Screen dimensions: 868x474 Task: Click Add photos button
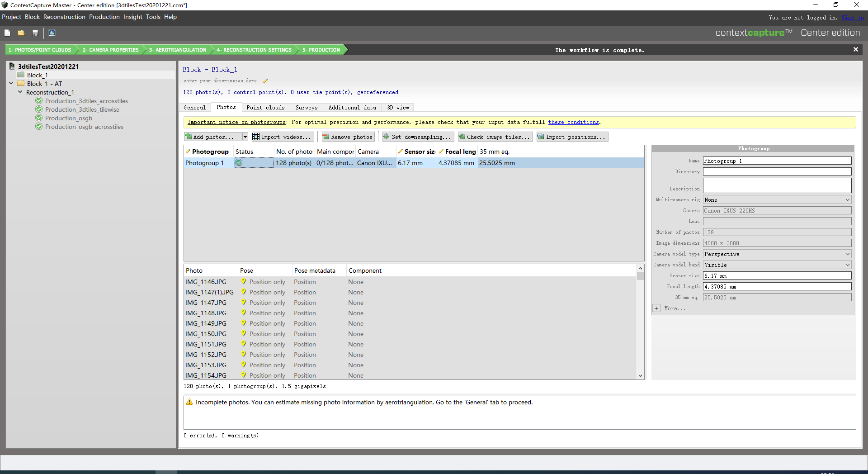(x=212, y=137)
